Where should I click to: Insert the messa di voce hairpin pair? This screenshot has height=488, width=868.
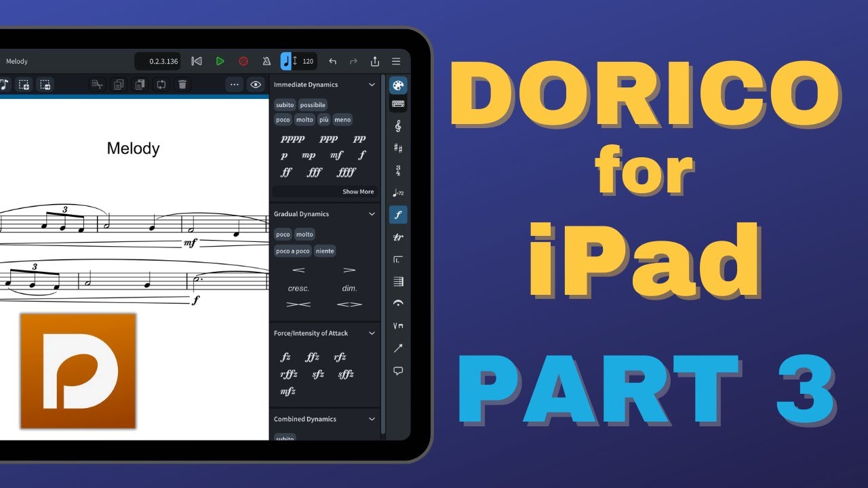coord(350,305)
